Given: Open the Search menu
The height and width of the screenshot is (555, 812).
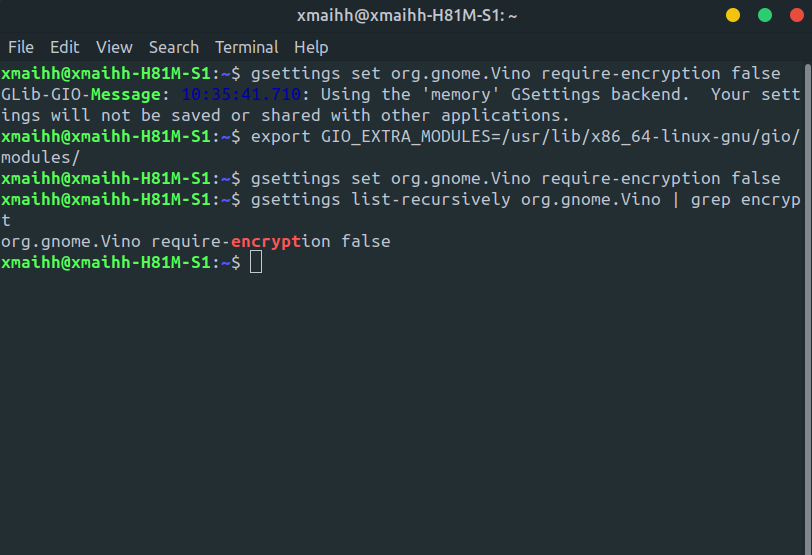Looking at the screenshot, I should (x=174, y=47).
